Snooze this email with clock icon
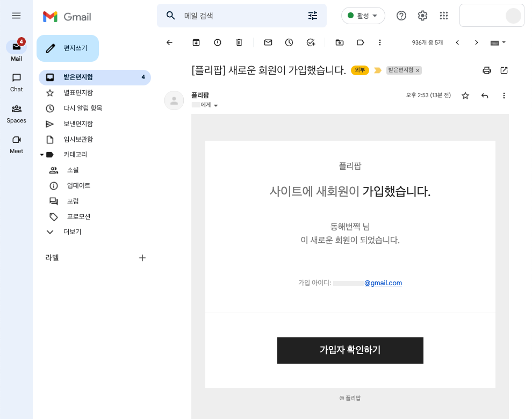The width and height of the screenshot is (532, 419). [289, 42]
